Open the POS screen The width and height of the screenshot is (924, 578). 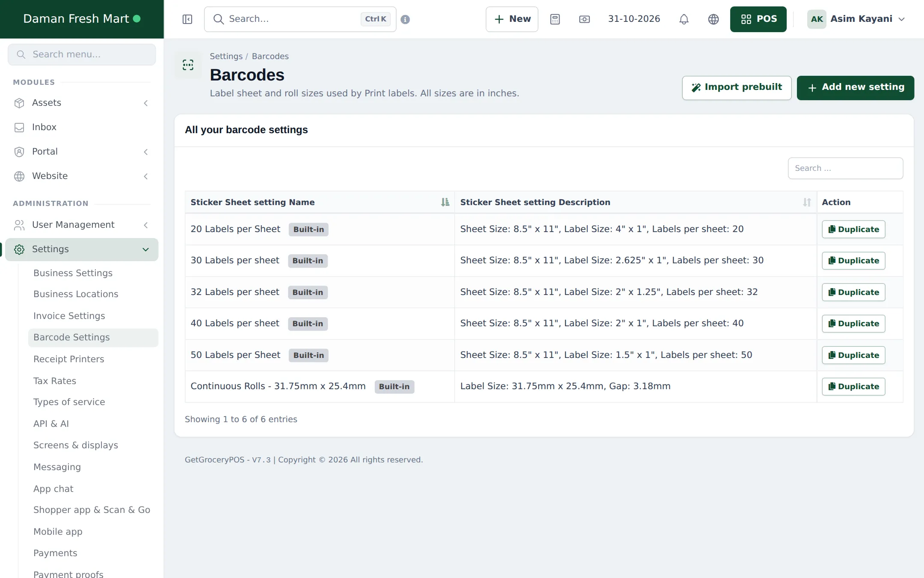click(x=758, y=19)
